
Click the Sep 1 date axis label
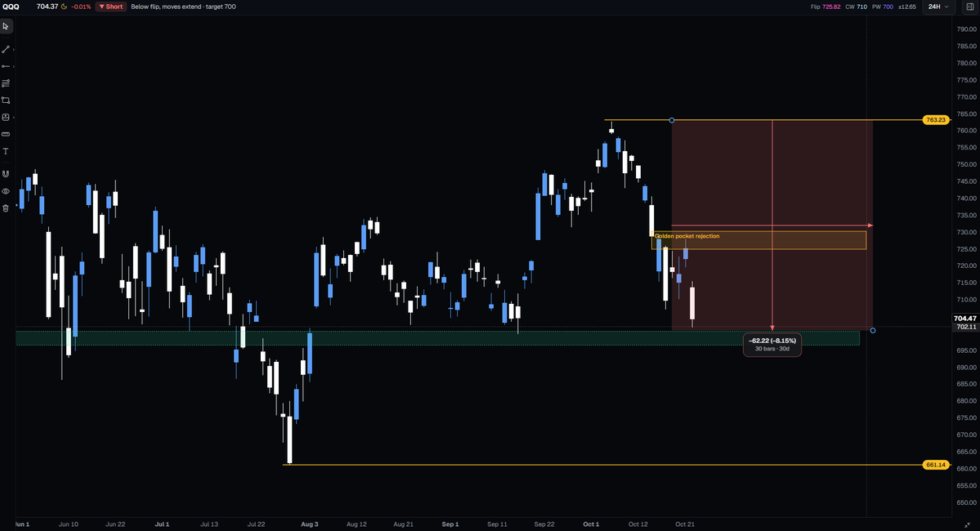tap(450, 524)
